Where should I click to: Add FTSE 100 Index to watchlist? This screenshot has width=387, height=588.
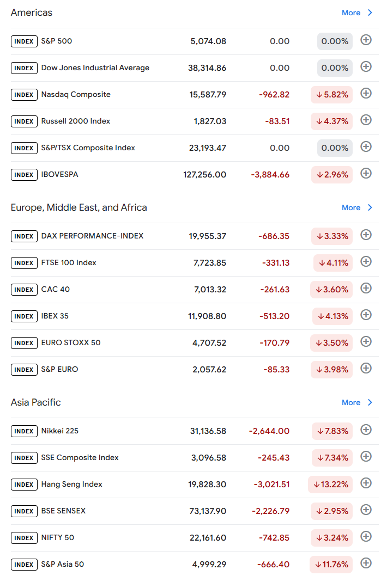click(366, 261)
